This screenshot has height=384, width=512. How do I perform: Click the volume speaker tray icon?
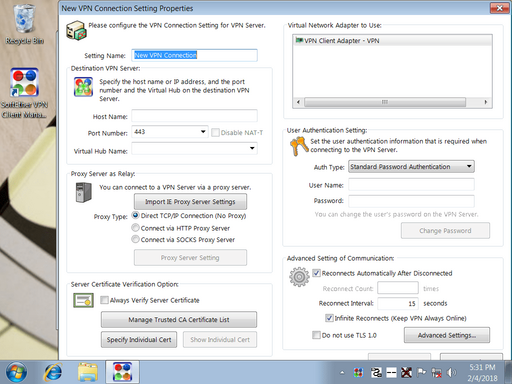click(x=451, y=372)
